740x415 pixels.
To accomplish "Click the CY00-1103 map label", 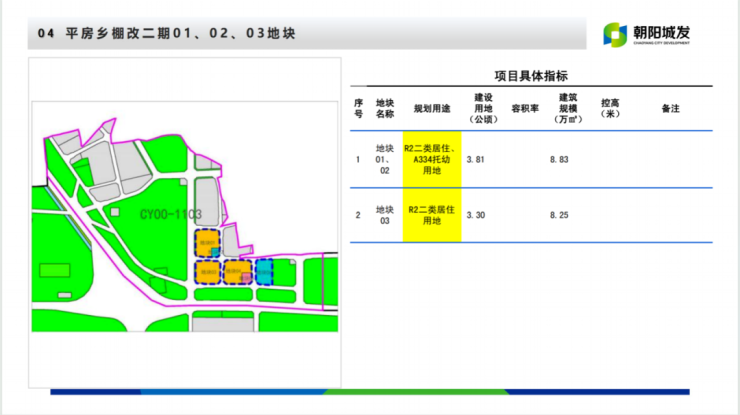I will pos(171,214).
